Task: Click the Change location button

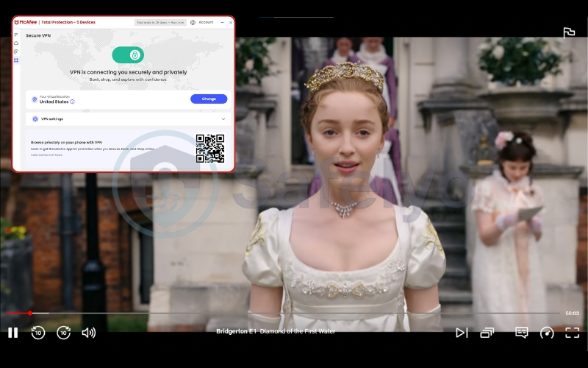Action: point(209,99)
